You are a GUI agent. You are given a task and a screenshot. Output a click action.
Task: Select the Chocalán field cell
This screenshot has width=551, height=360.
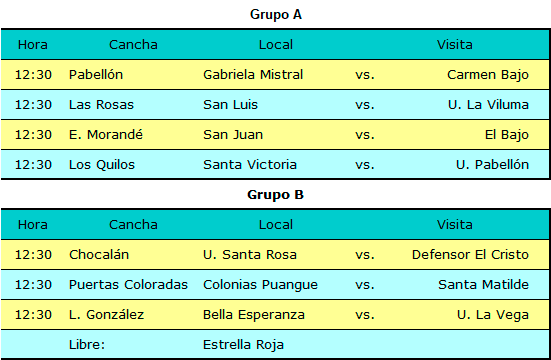pos(99,255)
